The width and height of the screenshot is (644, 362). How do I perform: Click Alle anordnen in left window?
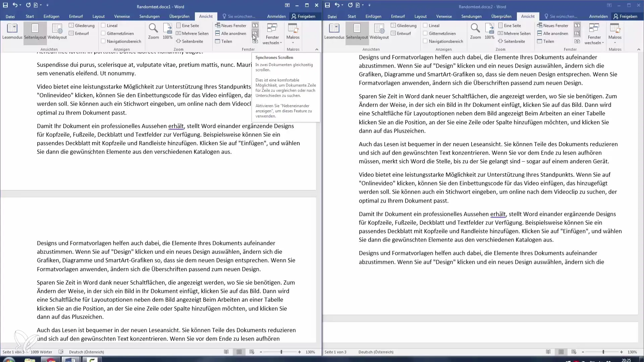(231, 34)
